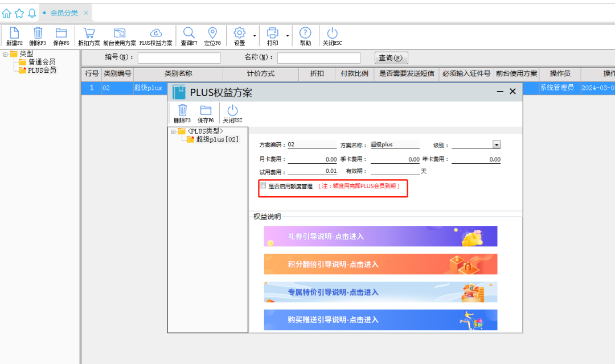Click the 查询F7 magnifier icon
615x364 pixels.
coord(189,34)
